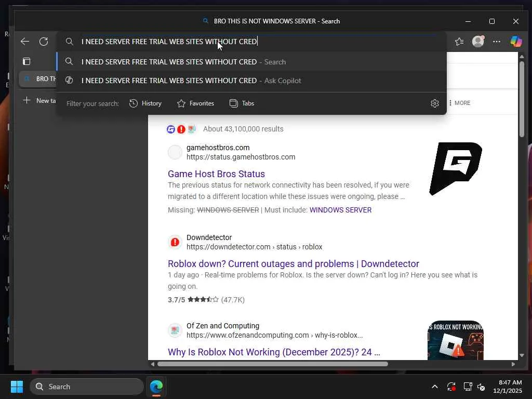This screenshot has width=532, height=399.
Task: Show hidden system tray icons chevron
Action: [x=435, y=387]
